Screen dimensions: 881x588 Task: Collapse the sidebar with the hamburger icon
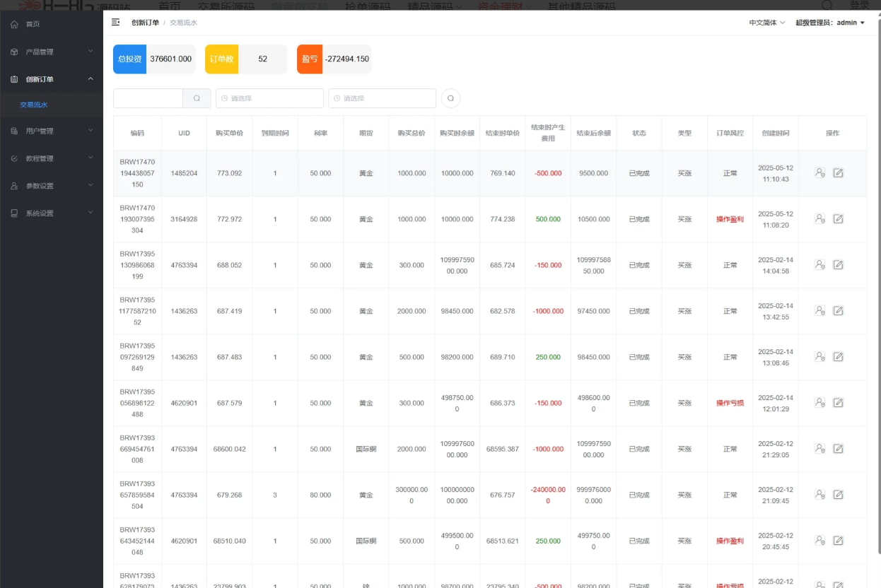(x=116, y=23)
